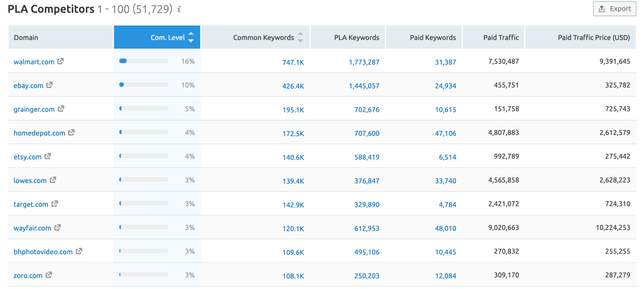This screenshot has height=289, width=644.
Task: Open lowes.com external link icon
Action: point(53,180)
